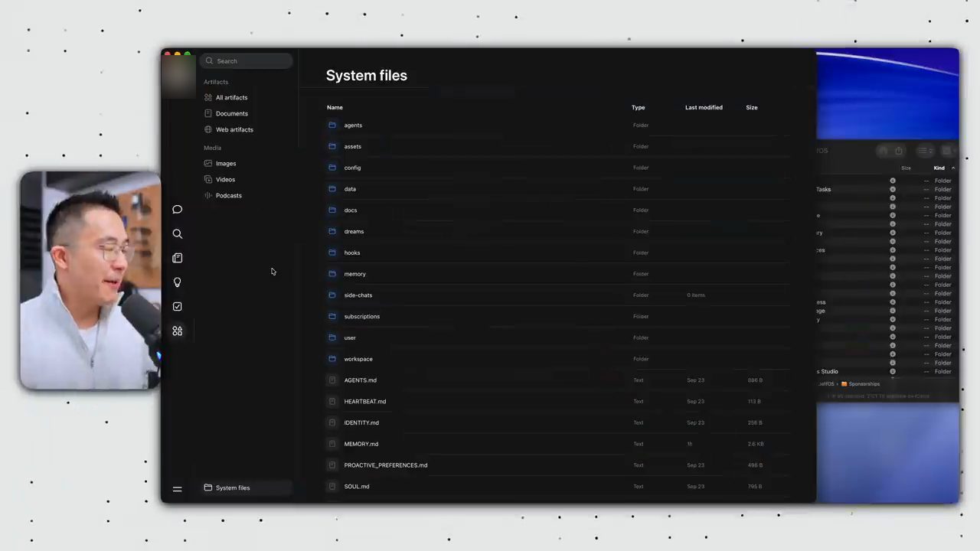The image size is (980, 551).
Task: Open the docs folder name
Action: [x=351, y=210]
